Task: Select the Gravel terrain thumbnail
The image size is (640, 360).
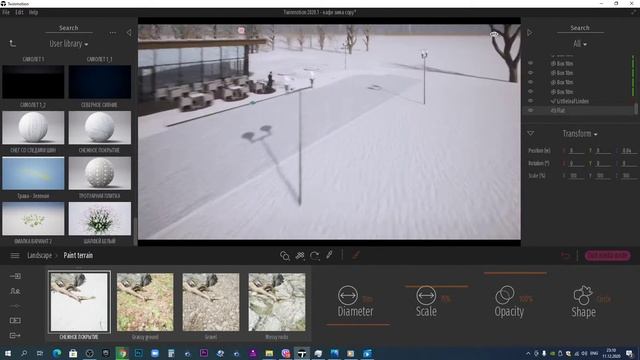Action: (211, 302)
